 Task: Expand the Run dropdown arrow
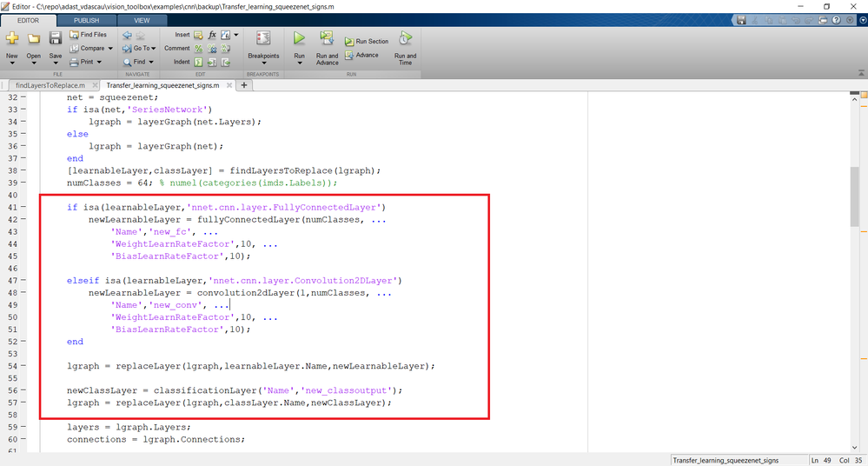(300, 63)
